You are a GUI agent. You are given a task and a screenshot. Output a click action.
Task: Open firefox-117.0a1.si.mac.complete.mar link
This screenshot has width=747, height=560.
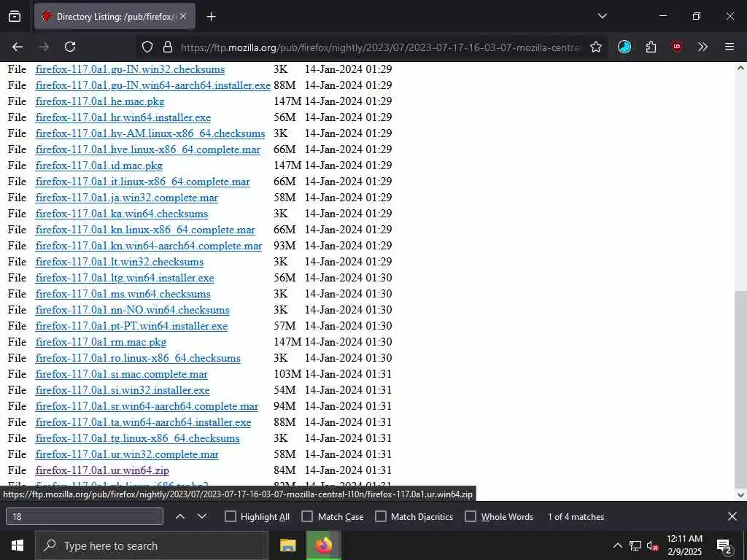click(122, 374)
